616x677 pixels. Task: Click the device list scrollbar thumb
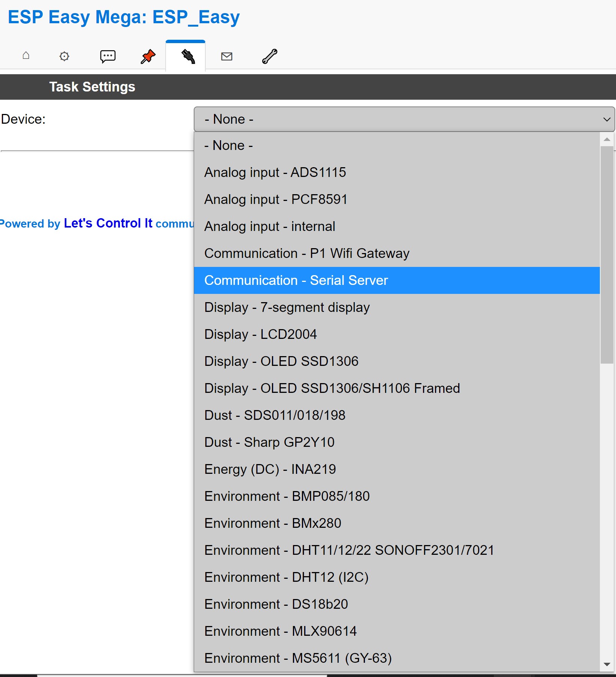[x=607, y=255]
